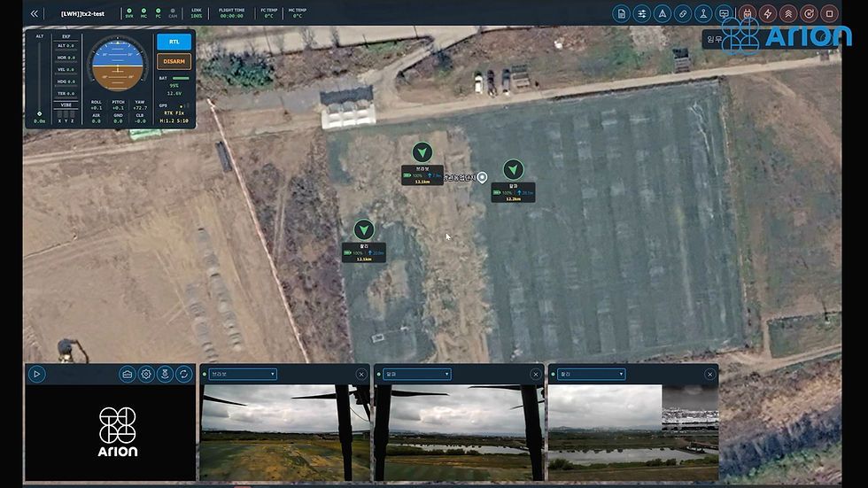Image resolution: width=868 pixels, height=488 pixels.
Task: Click the right drone's 12.2km info label
Action: 513,192
